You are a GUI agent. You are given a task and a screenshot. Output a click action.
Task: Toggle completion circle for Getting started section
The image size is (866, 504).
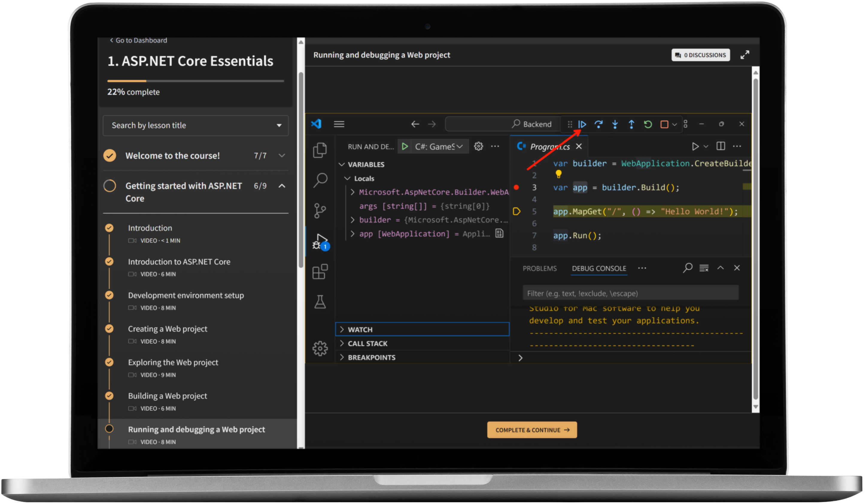(x=110, y=186)
